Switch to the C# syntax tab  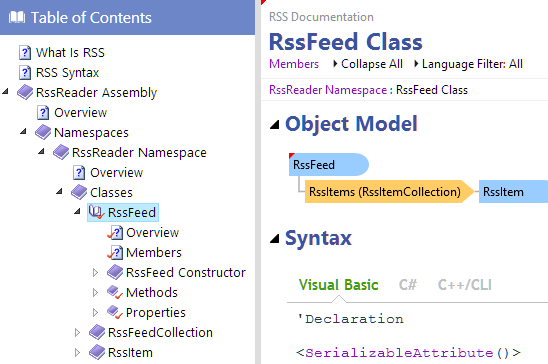(x=408, y=285)
